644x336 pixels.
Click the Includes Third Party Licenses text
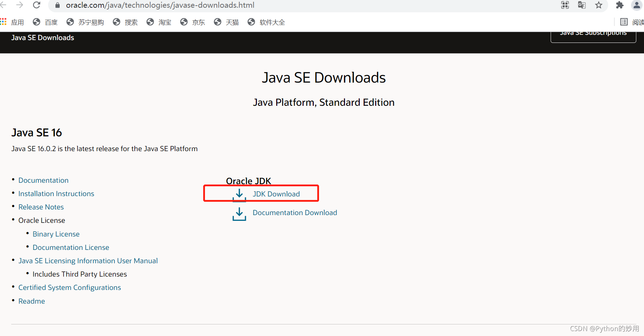click(x=80, y=274)
